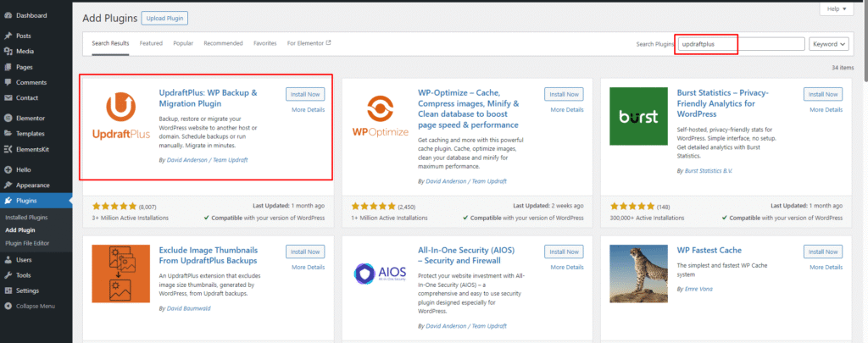Open author link Emre Vona

[x=698, y=289]
